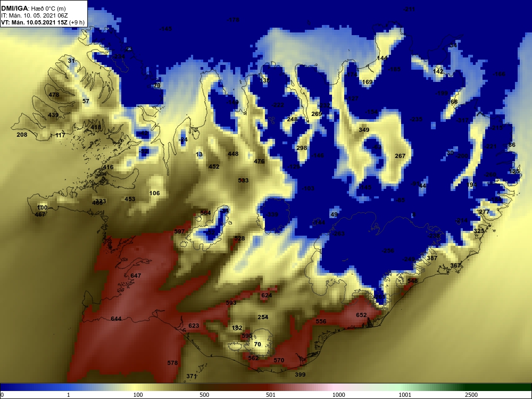Click the 'DMI/IGA: Hæð 0°C (m)' title text

(x=33, y=9)
